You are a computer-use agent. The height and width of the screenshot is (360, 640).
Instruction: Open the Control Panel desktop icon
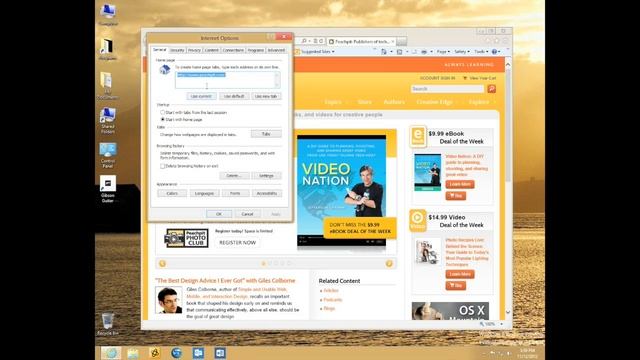pyautogui.click(x=108, y=155)
